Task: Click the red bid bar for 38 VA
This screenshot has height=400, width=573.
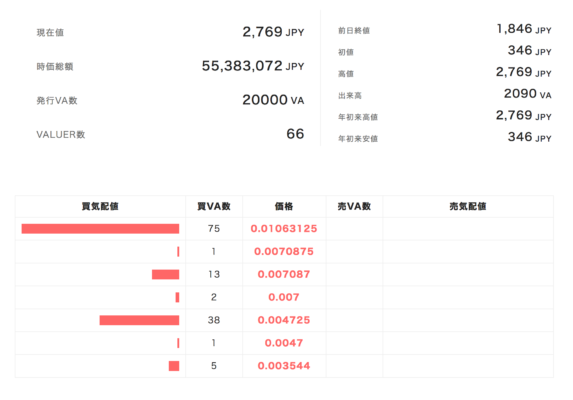Action: 139,320
